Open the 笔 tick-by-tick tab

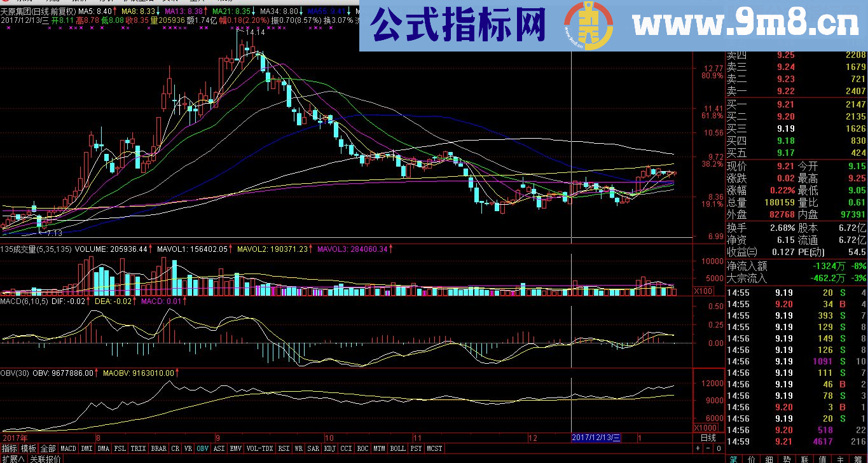(x=733, y=459)
